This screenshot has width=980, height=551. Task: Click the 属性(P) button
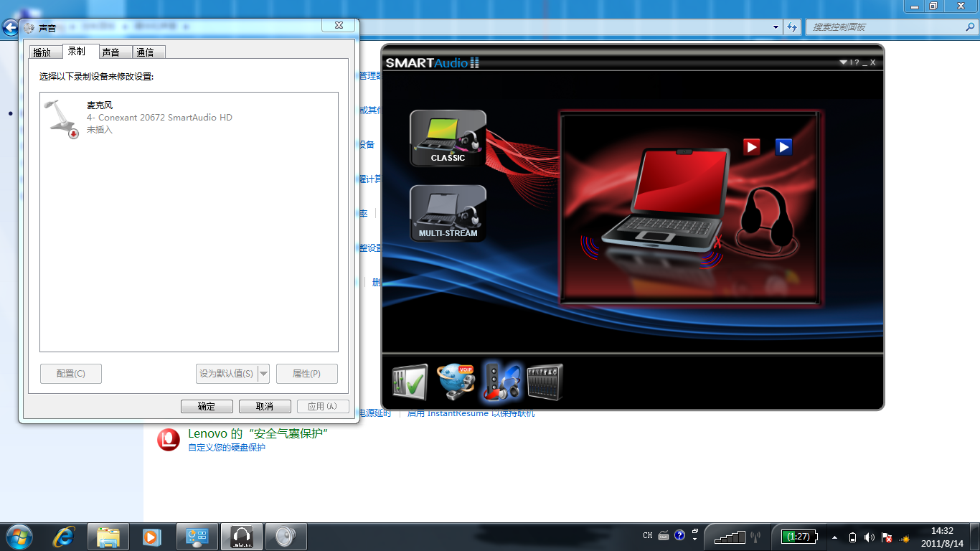tap(306, 374)
